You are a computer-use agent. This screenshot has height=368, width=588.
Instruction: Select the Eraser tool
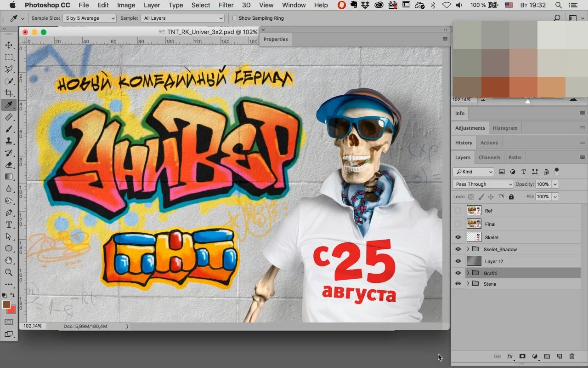pyautogui.click(x=9, y=165)
